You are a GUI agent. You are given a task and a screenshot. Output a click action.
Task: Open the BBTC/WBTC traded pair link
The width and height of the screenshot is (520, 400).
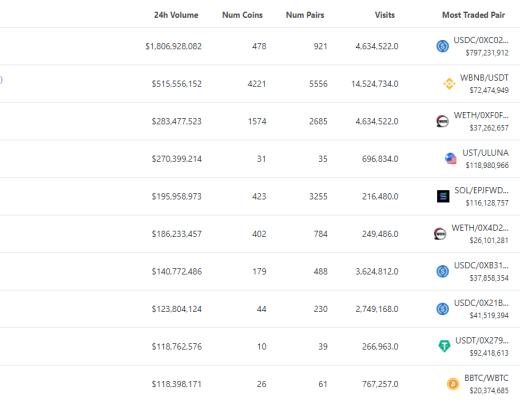486,378
